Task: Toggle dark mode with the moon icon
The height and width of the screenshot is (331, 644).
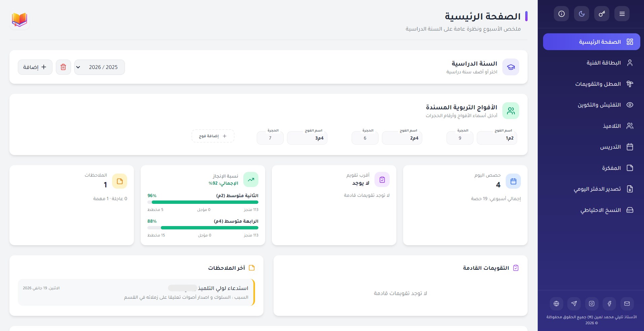Action: point(581,14)
